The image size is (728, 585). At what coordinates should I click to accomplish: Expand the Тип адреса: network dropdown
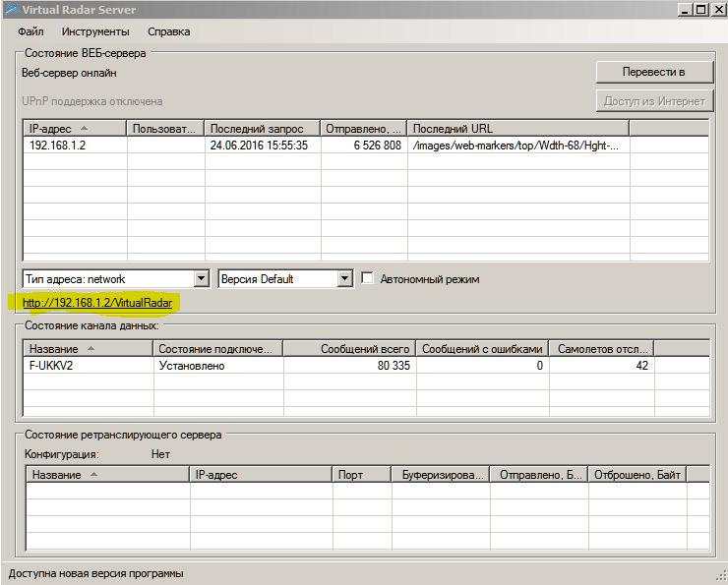[x=202, y=279]
